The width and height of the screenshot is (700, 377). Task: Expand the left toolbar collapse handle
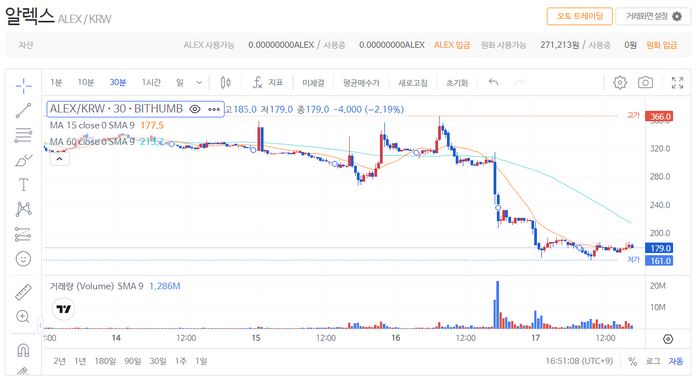click(x=40, y=325)
